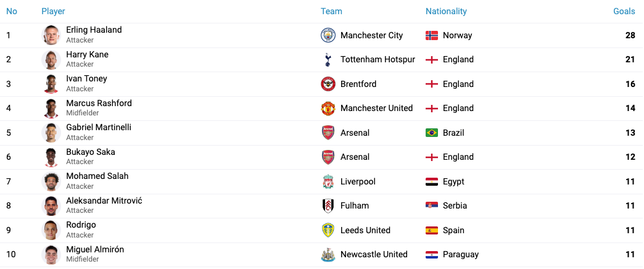Click the Brazil flag icon
This screenshot has height=269, width=644.
[x=432, y=133]
